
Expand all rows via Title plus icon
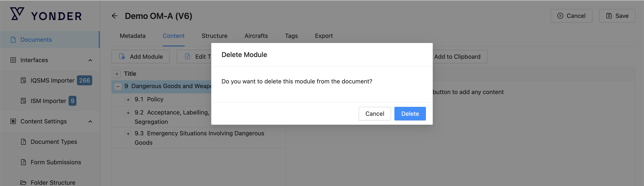tap(117, 74)
